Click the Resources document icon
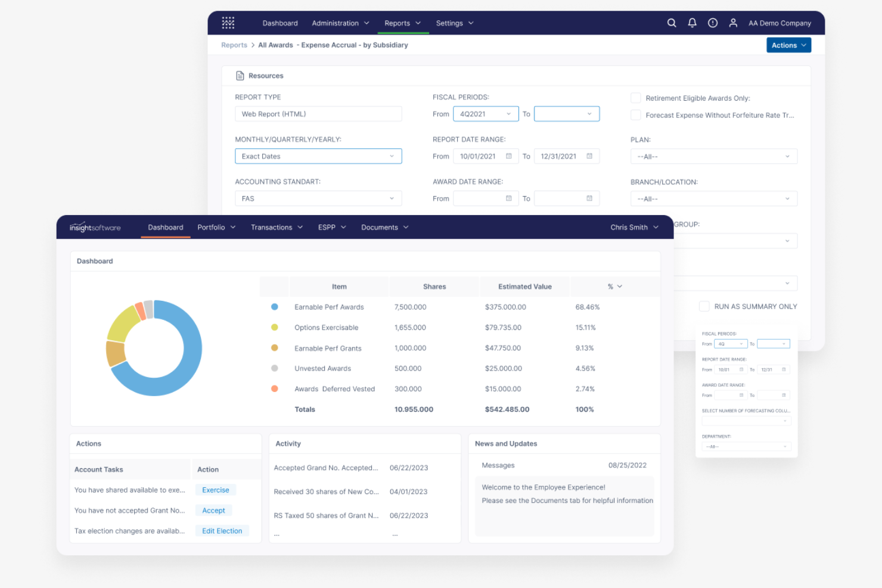This screenshot has width=882, height=588. 241,75
